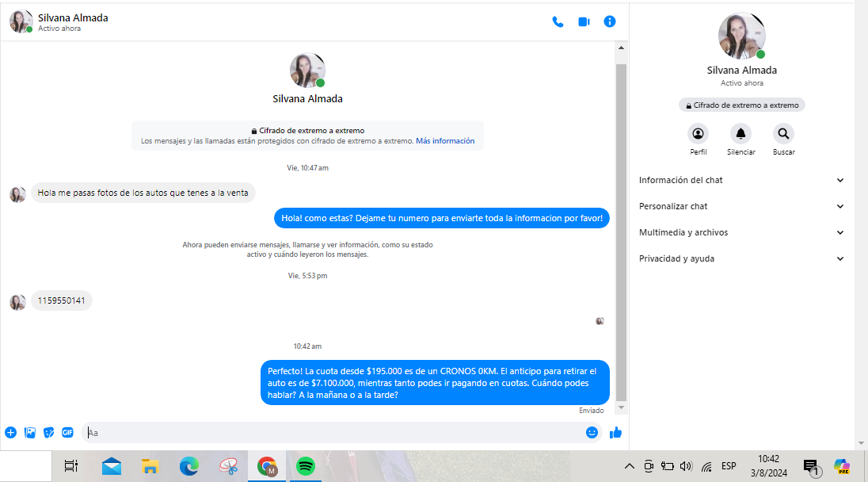Click the chat scrollbar up arrow
Viewport: 868px width, 482px height.
621,48
